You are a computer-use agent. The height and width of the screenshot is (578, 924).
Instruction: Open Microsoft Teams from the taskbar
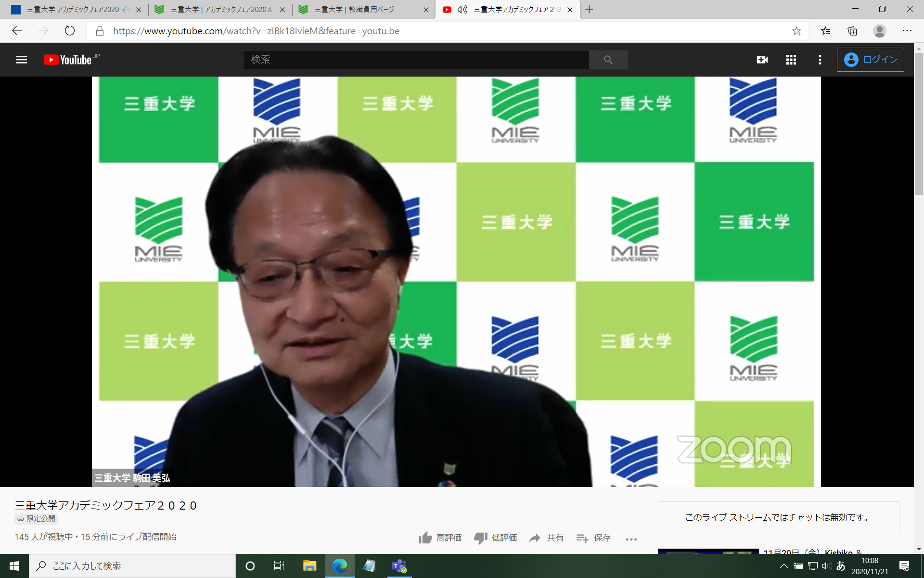(x=399, y=566)
